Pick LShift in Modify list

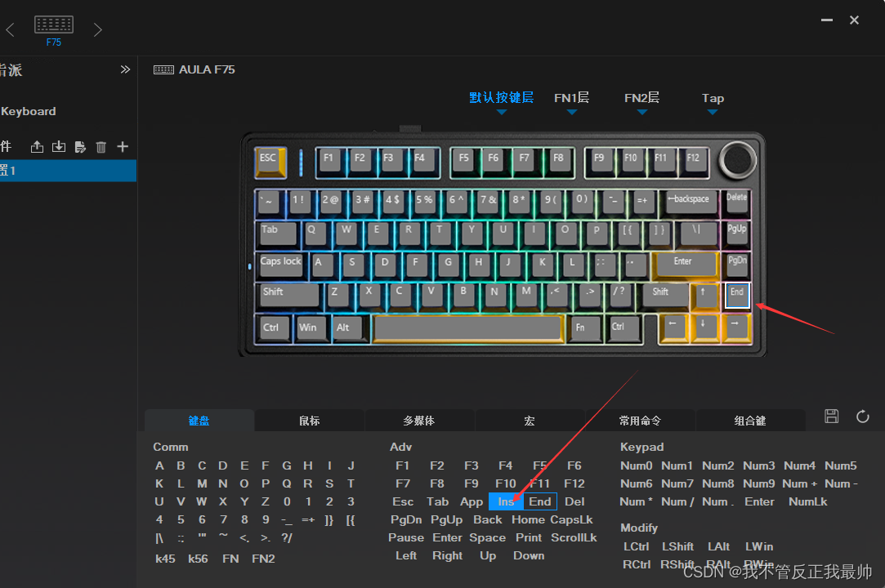(678, 546)
